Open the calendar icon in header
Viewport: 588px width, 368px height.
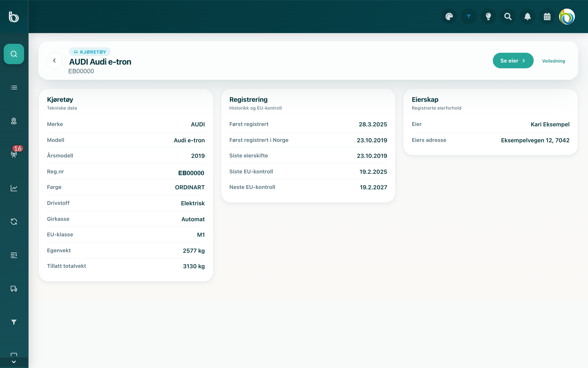(x=547, y=16)
